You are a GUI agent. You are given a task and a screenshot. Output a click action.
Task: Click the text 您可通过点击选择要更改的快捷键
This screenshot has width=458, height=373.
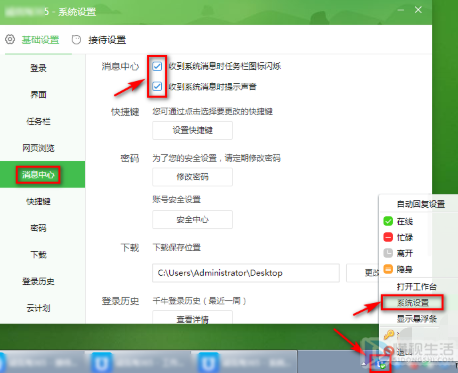[x=213, y=111]
